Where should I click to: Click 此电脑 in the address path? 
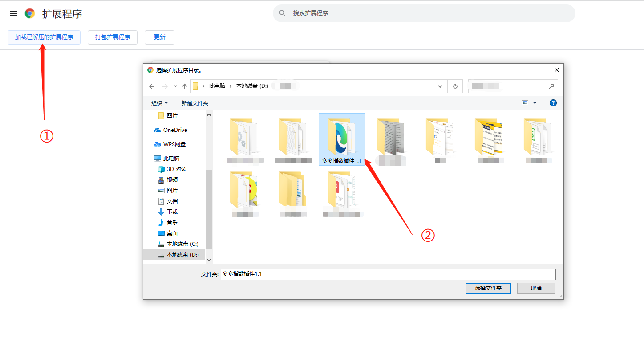point(217,86)
